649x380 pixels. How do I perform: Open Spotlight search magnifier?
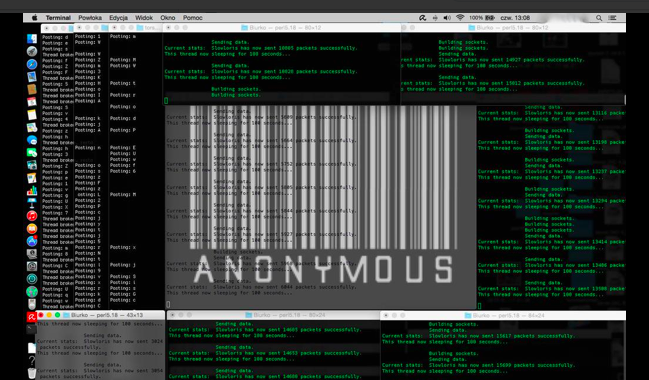pyautogui.click(x=599, y=18)
